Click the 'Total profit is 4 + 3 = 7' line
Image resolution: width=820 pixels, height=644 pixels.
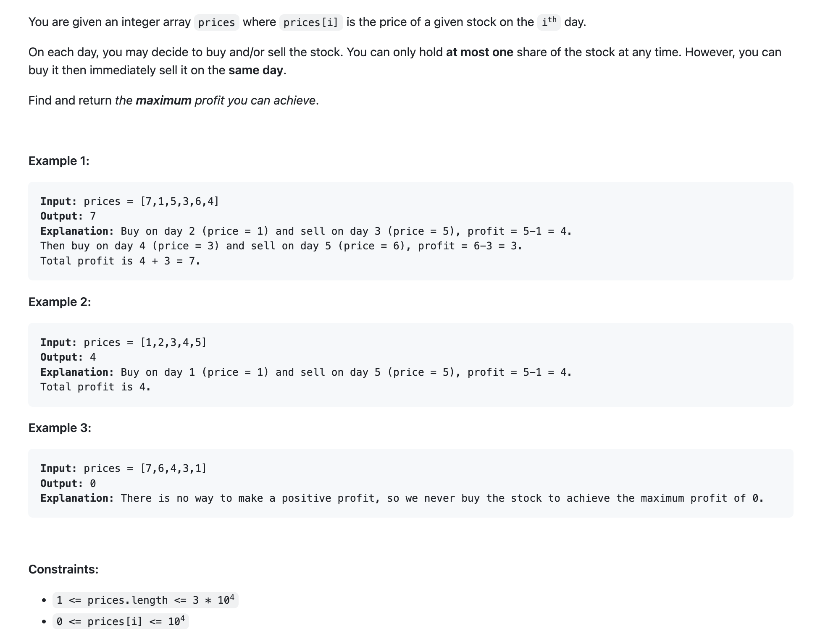120,261
